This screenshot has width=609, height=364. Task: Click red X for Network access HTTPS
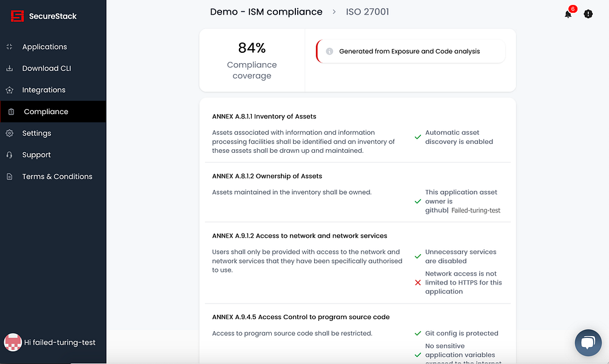coord(418,283)
